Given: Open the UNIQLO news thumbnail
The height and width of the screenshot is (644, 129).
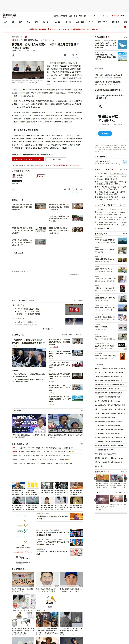Looking at the screenshot, I should pos(74,310).
